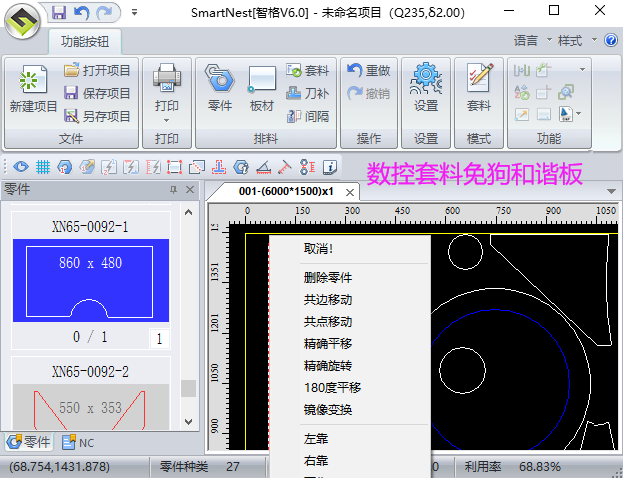The image size is (623, 478).
Task: Click the 打印 printer icon
Action: point(167,78)
